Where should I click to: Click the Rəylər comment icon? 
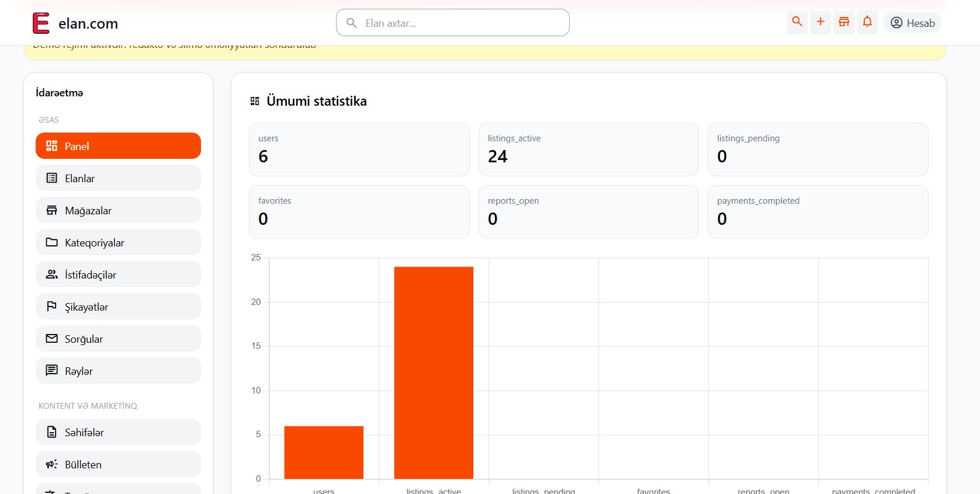[x=52, y=371]
